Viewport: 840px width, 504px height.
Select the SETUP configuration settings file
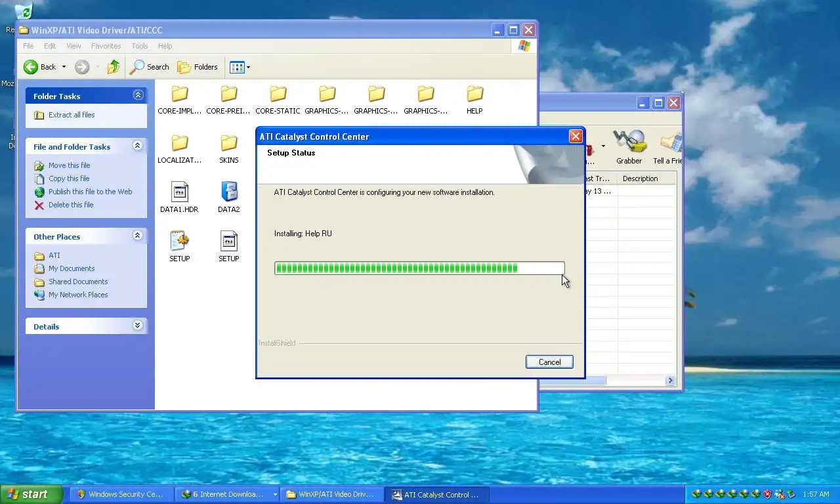pyautogui.click(x=228, y=247)
